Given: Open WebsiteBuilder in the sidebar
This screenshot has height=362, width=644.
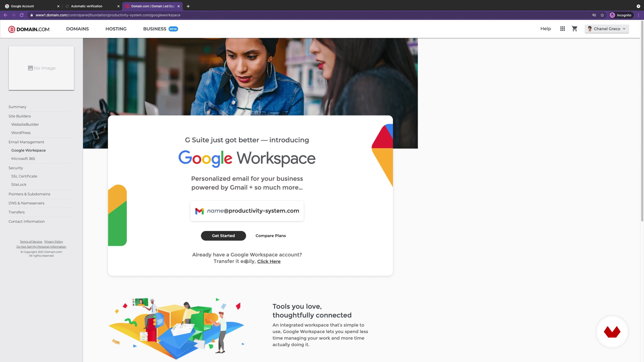Looking at the screenshot, I should point(25,124).
